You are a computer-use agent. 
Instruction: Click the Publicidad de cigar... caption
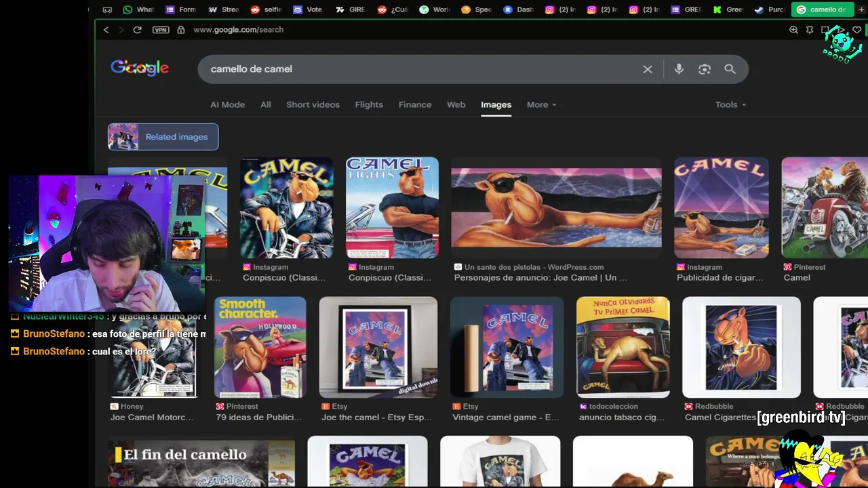click(x=719, y=278)
